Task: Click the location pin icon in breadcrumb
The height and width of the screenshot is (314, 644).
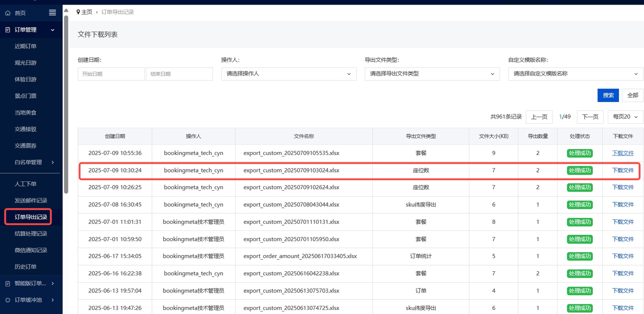Action: (x=78, y=12)
